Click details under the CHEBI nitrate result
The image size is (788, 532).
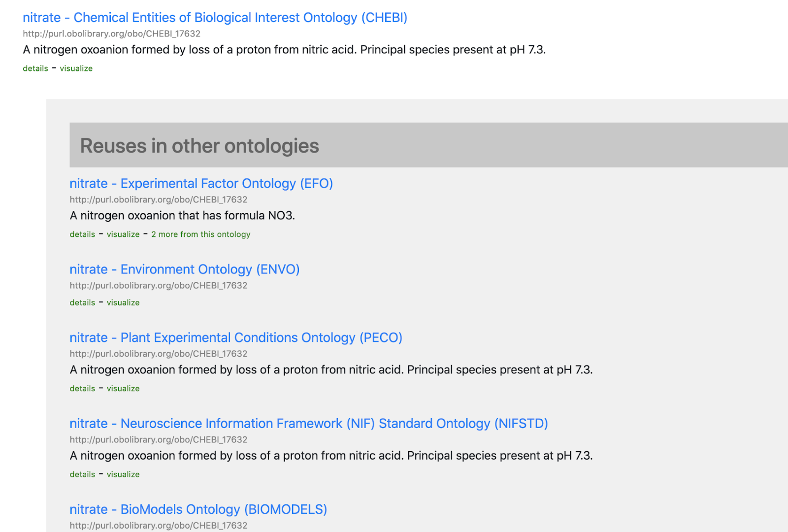coord(35,68)
